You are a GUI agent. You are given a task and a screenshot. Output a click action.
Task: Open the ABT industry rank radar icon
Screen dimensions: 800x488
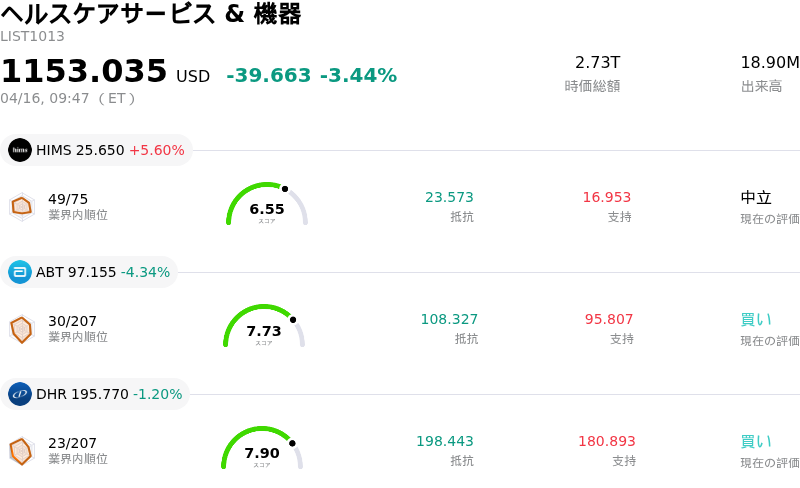click(x=21, y=328)
